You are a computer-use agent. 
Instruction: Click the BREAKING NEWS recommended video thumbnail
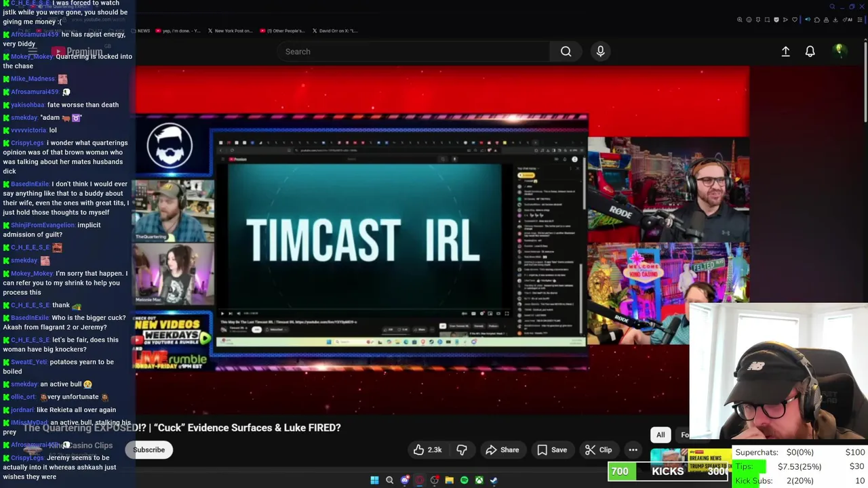point(690,462)
